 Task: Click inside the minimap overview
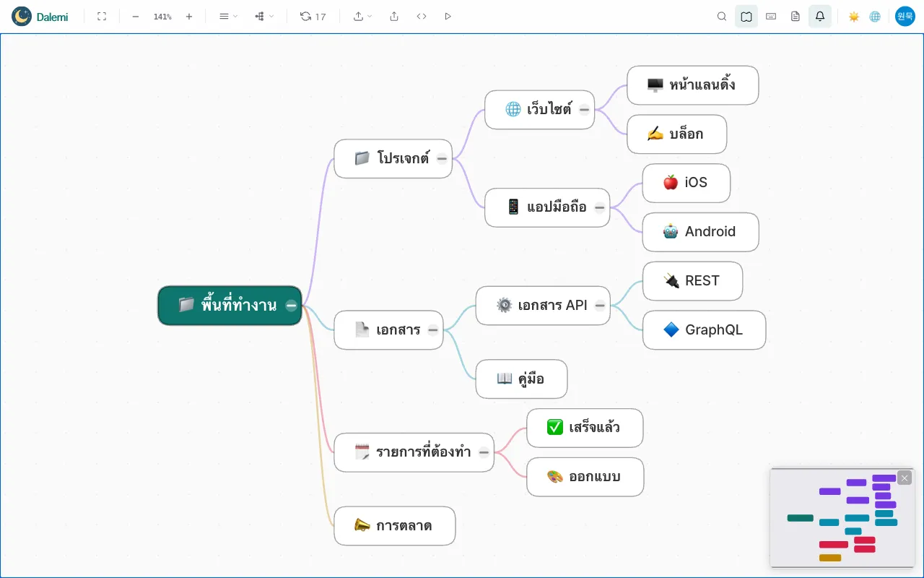click(x=842, y=517)
